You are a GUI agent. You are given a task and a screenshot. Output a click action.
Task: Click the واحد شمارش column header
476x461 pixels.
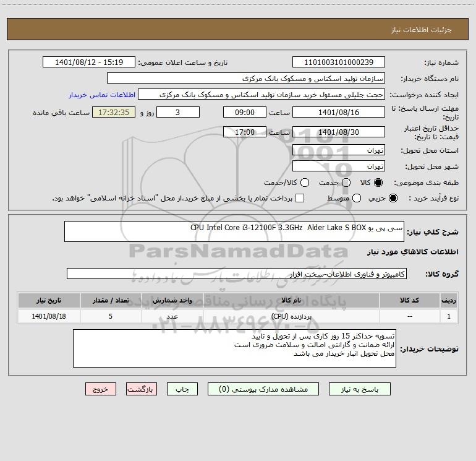point(172,300)
